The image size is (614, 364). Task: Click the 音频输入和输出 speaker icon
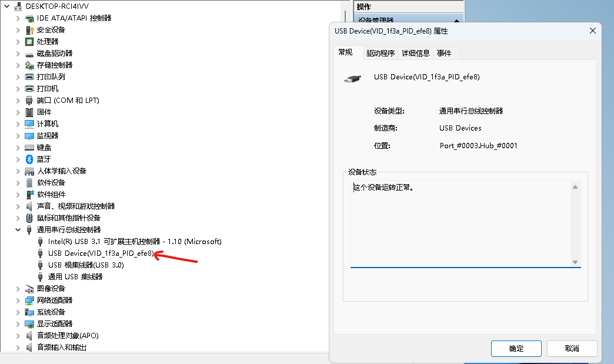point(29,347)
